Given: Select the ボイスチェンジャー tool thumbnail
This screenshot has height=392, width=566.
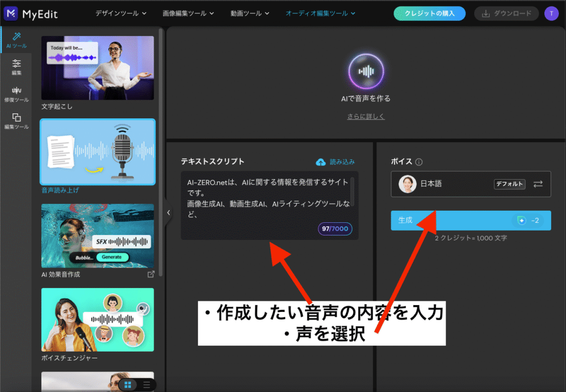Looking at the screenshot, I should [x=97, y=320].
